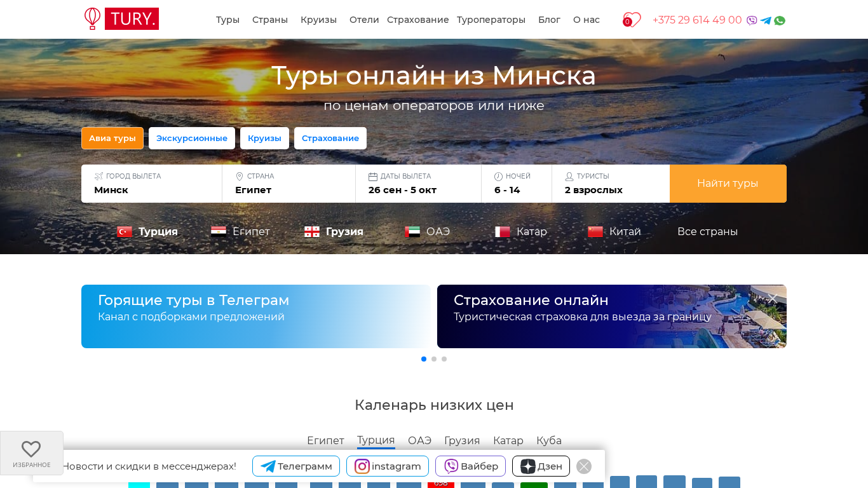This screenshot has width=868, height=488.
Task: Open favorites heart with 0 badge in header
Action: pyautogui.click(x=632, y=20)
